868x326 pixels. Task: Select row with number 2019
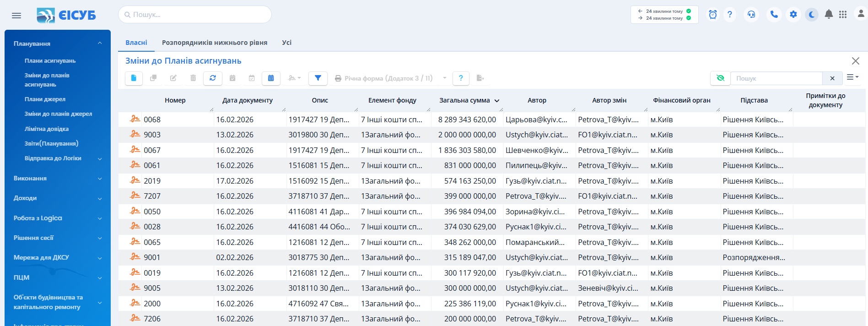(x=492, y=181)
